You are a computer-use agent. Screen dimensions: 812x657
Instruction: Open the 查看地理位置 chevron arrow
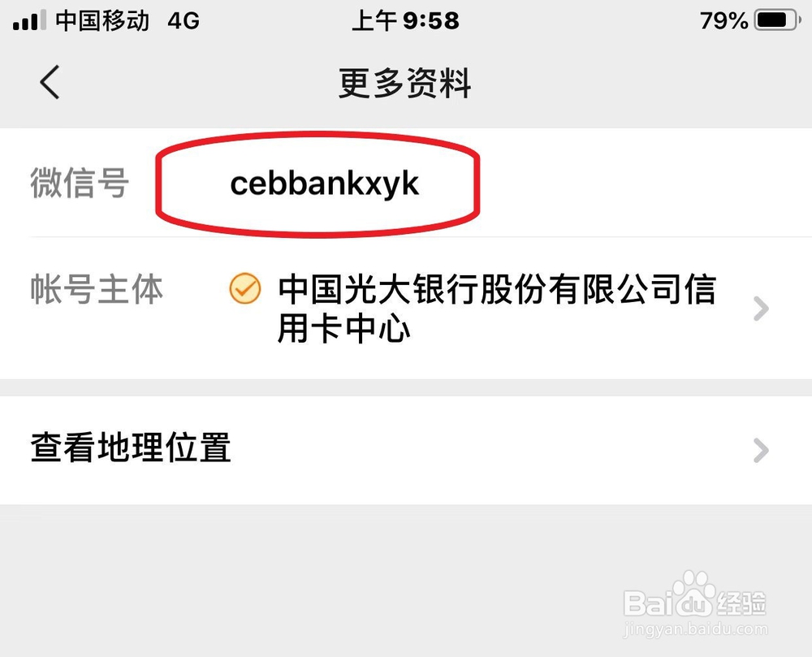(x=761, y=450)
